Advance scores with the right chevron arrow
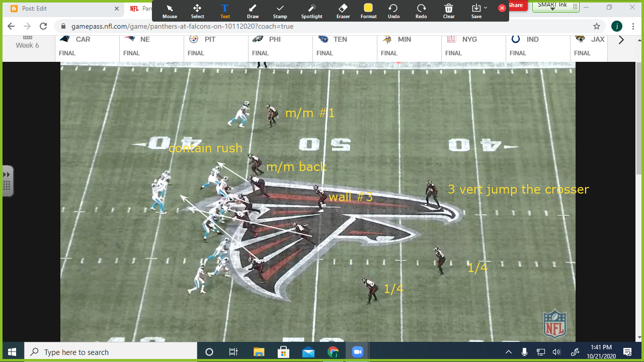 coord(621,39)
